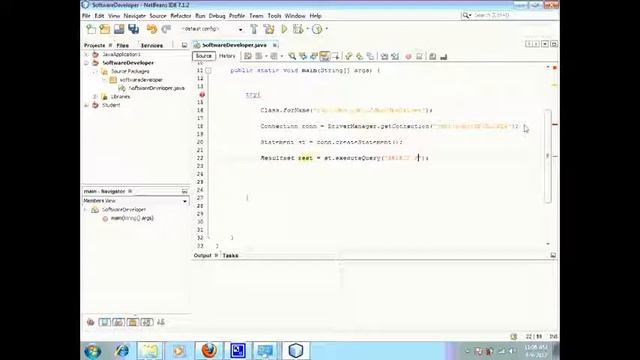Click the NetBeans cube taskbar icon
The image size is (640, 360).
point(296,351)
